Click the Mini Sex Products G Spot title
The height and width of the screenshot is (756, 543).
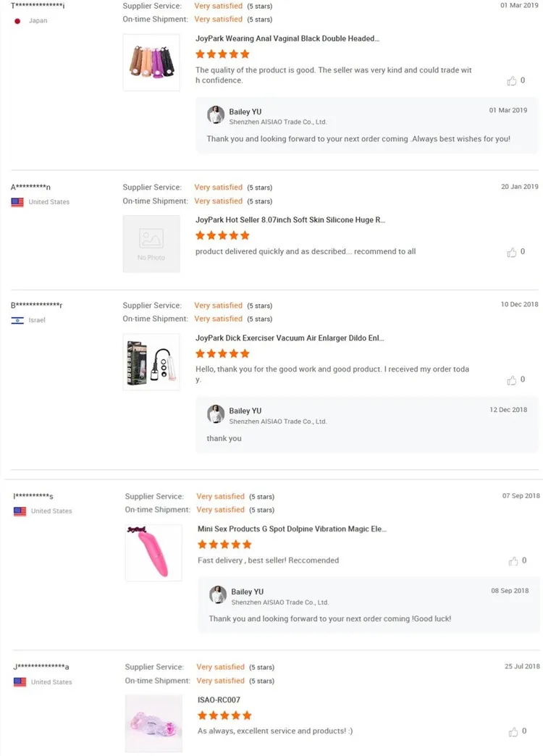click(292, 529)
